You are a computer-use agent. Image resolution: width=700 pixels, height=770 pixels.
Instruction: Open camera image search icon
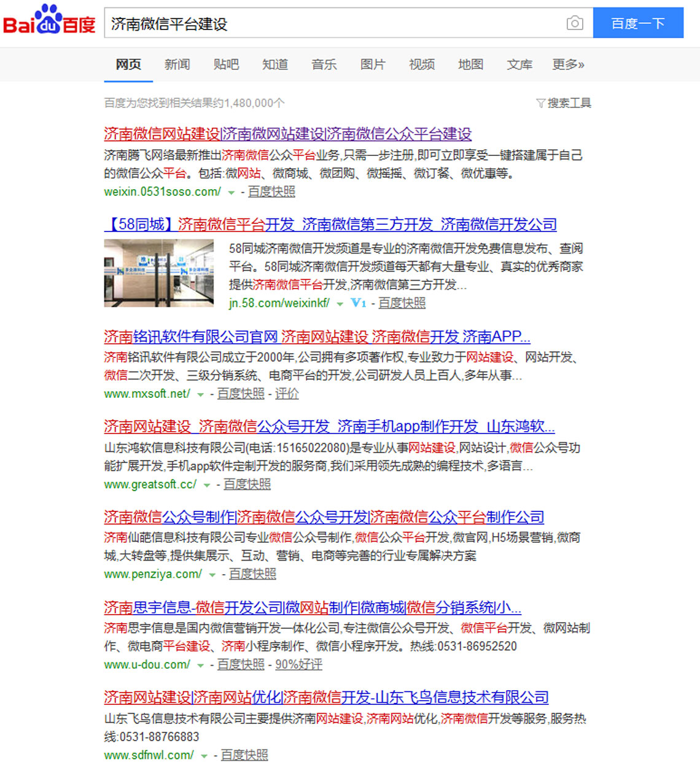pyautogui.click(x=575, y=23)
